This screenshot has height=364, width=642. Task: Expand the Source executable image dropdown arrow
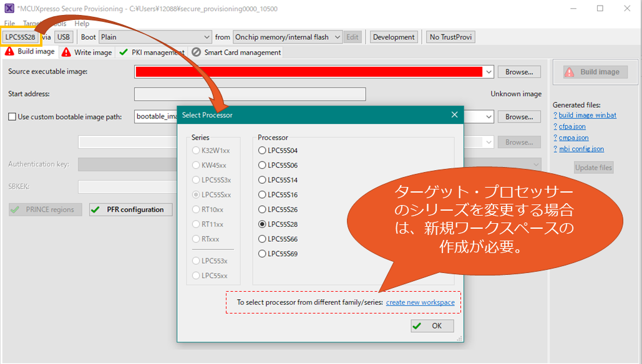pyautogui.click(x=489, y=72)
